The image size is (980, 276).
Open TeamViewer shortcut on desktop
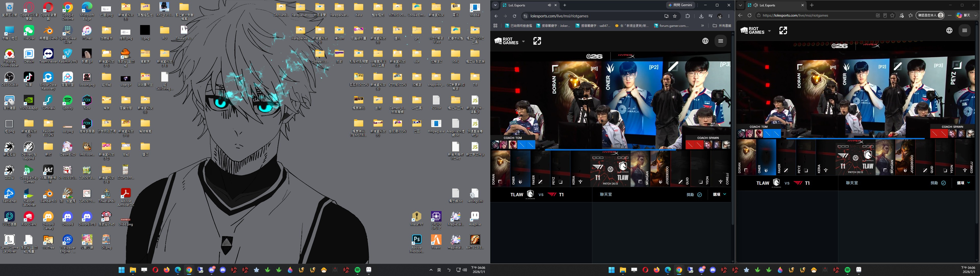pyautogui.click(x=48, y=56)
